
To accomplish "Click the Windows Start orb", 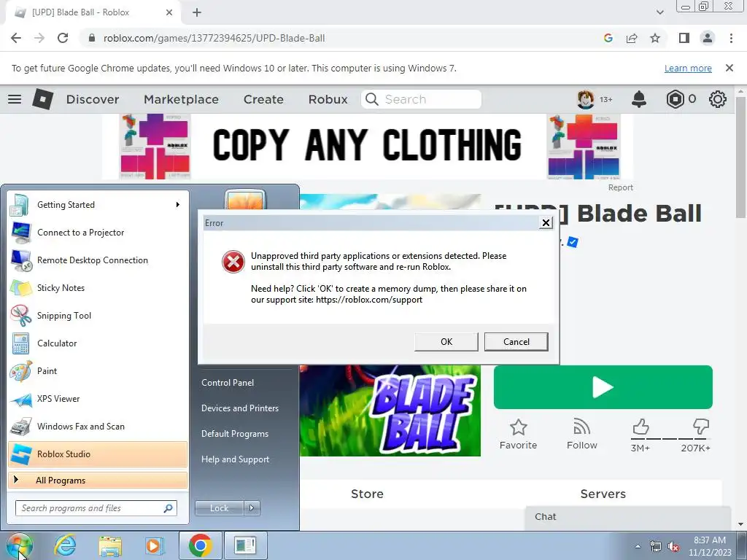I will tap(19, 546).
